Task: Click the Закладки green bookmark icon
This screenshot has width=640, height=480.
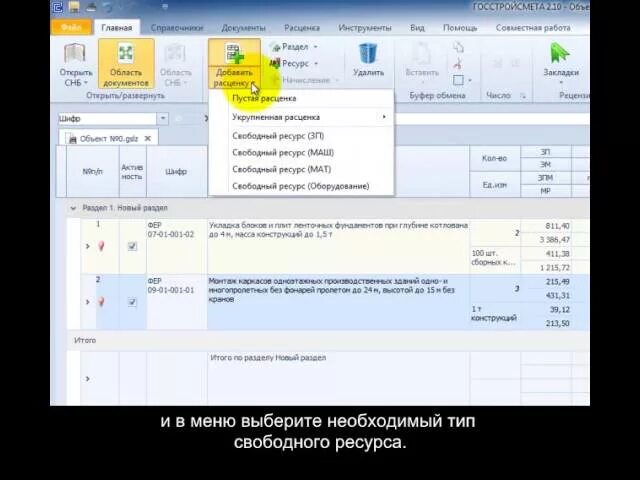Action: (560, 53)
